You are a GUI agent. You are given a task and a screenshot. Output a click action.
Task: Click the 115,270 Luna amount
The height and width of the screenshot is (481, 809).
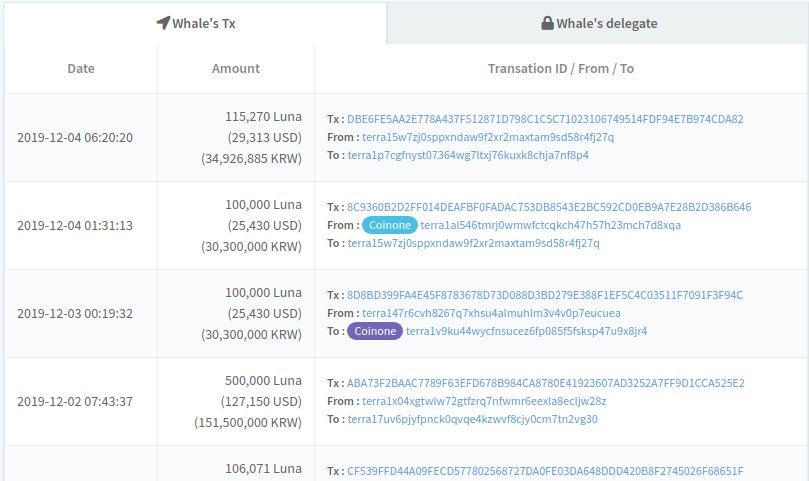(x=263, y=117)
